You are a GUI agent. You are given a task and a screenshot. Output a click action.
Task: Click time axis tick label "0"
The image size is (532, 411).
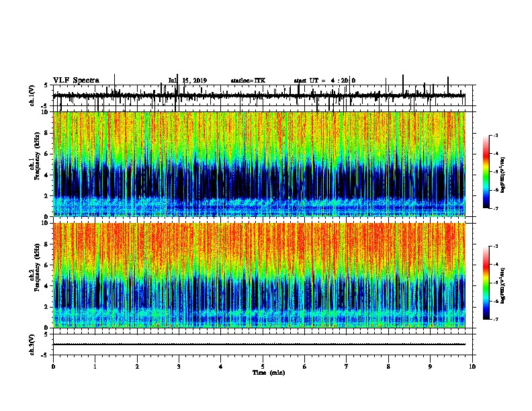coord(53,367)
